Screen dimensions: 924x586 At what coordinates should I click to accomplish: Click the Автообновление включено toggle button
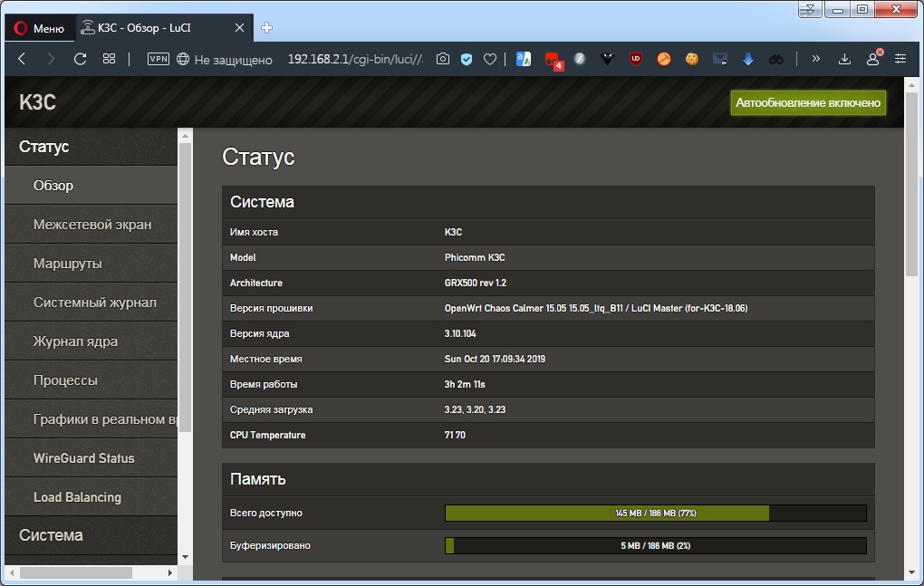tap(807, 102)
